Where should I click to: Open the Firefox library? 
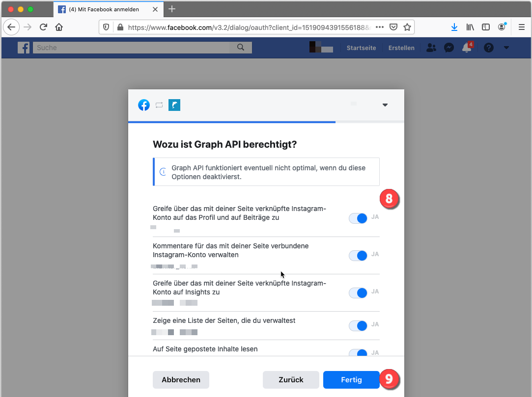coord(470,27)
